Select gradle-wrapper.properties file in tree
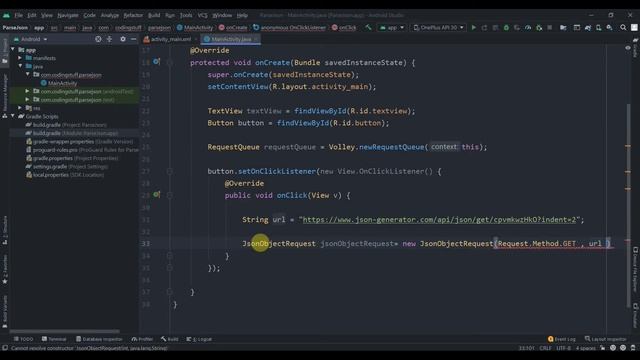Image resolution: width=640 pixels, height=360 pixels. [80, 141]
